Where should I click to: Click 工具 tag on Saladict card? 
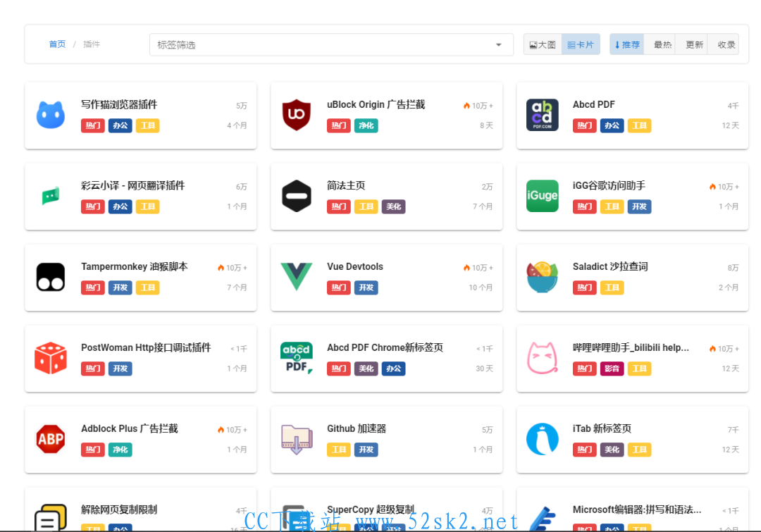(x=612, y=287)
